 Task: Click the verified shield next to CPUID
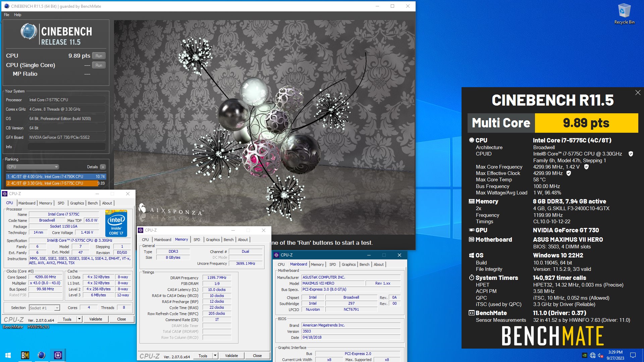click(x=631, y=154)
